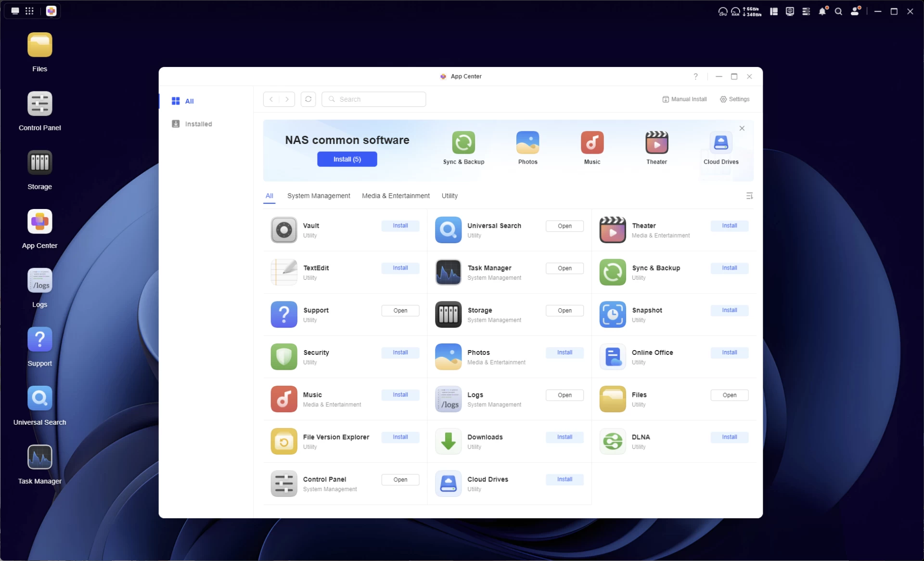This screenshot has width=924, height=561.
Task: Select Sync & Backup icon in the banner
Action: tap(463, 143)
